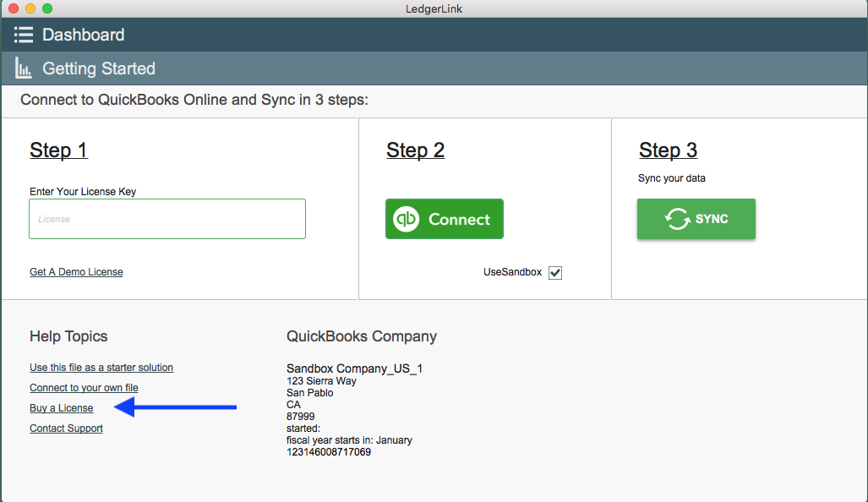Open the Get A Demo License link
The image size is (868, 502).
coord(76,272)
